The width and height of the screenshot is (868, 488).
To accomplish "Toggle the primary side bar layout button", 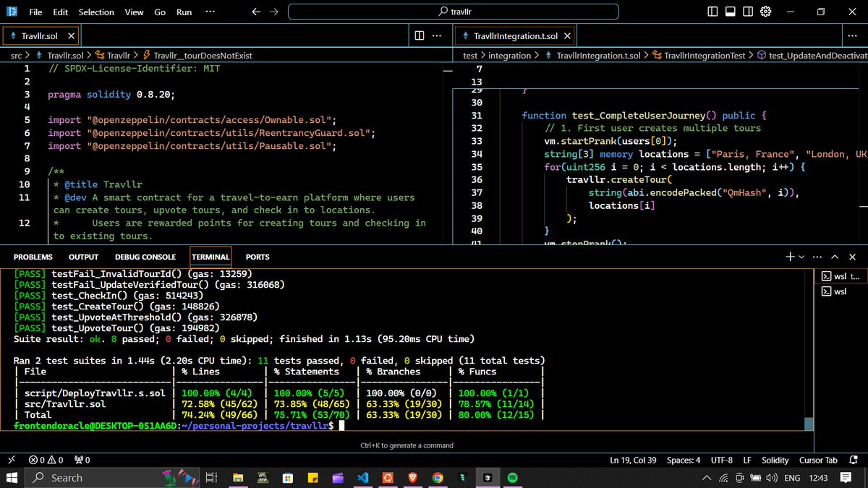I will coord(713,12).
